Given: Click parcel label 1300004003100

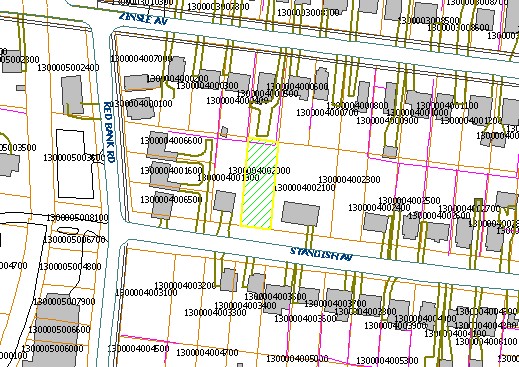Looking at the screenshot, I should click(x=146, y=293).
